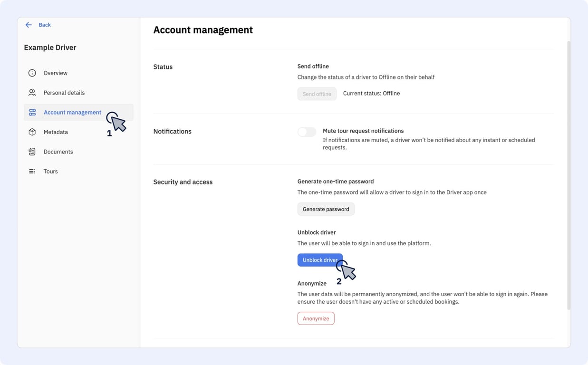Click the 'Generate one-time password' heading
This screenshot has width=588, height=365.
[336, 182]
